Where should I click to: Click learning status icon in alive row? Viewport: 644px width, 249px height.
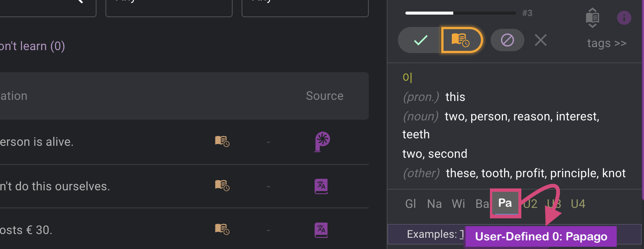click(222, 141)
